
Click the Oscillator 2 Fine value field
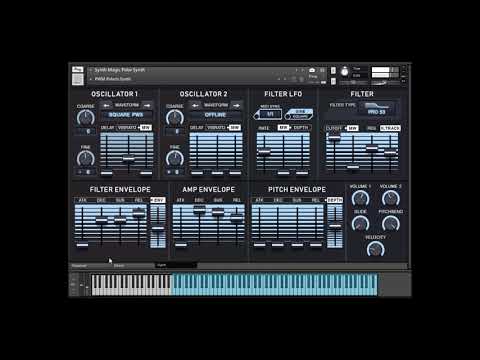[x=175, y=172]
